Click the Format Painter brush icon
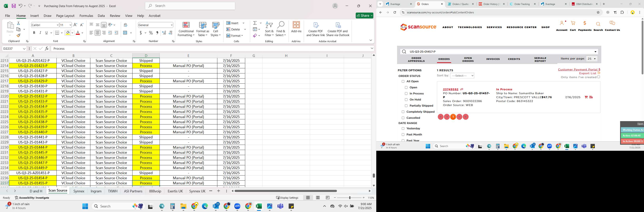This screenshot has height=212, width=644. click(x=18, y=36)
